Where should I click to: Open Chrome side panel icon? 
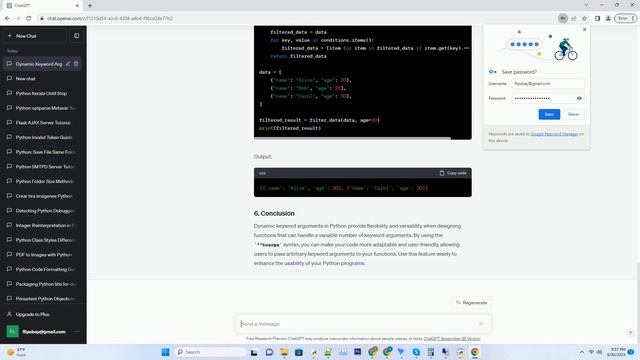pos(597,18)
